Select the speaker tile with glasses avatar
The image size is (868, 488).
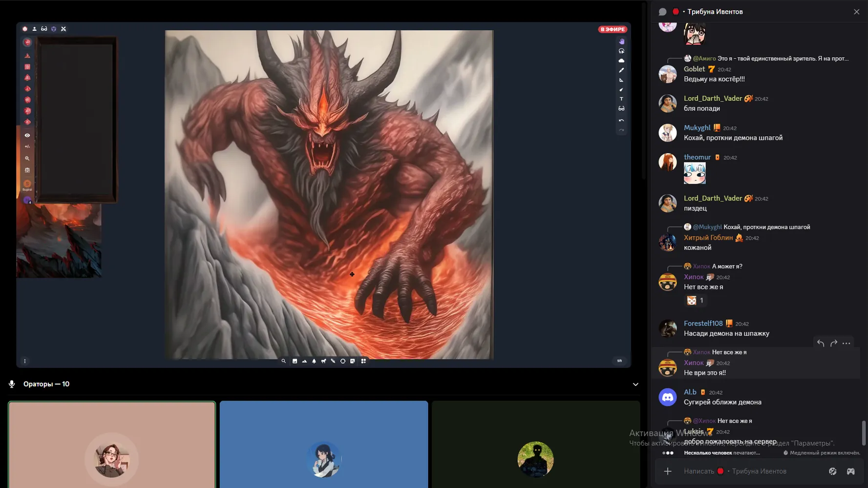[x=112, y=445]
